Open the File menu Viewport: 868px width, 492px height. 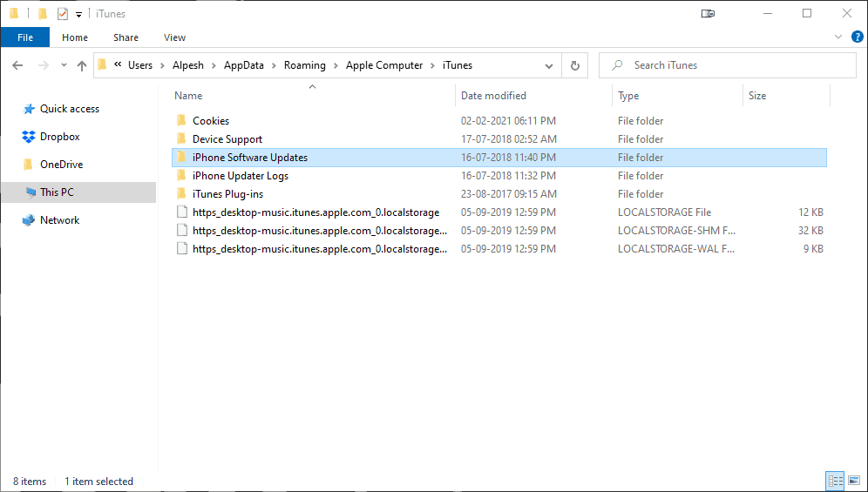25,37
